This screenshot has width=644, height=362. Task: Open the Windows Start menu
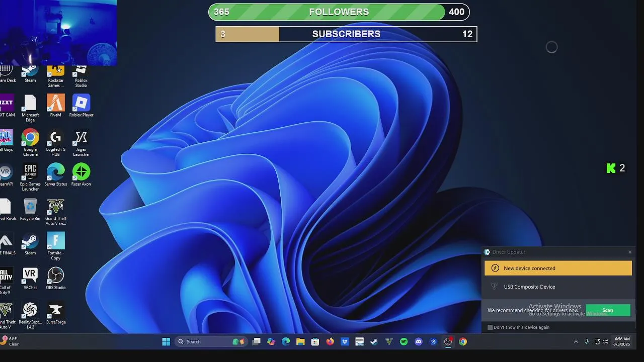pyautogui.click(x=166, y=342)
